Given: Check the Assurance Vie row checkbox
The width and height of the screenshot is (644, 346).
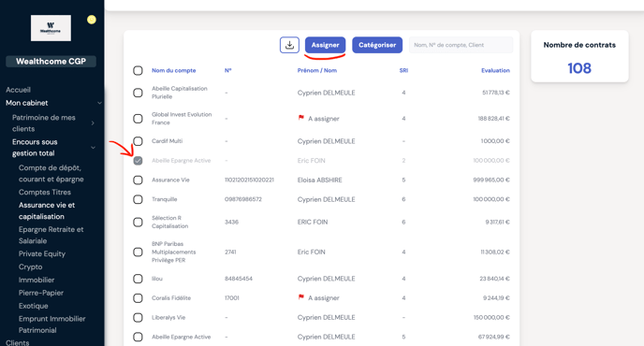Looking at the screenshot, I should [138, 180].
